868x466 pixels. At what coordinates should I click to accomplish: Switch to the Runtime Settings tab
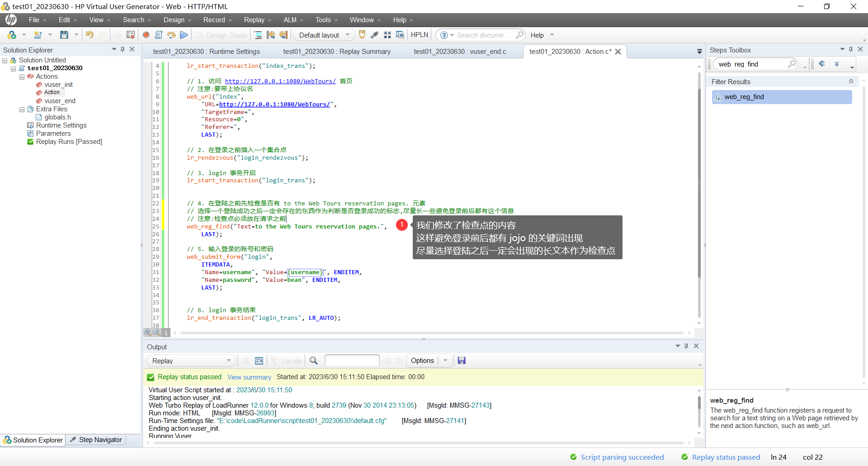click(206, 52)
